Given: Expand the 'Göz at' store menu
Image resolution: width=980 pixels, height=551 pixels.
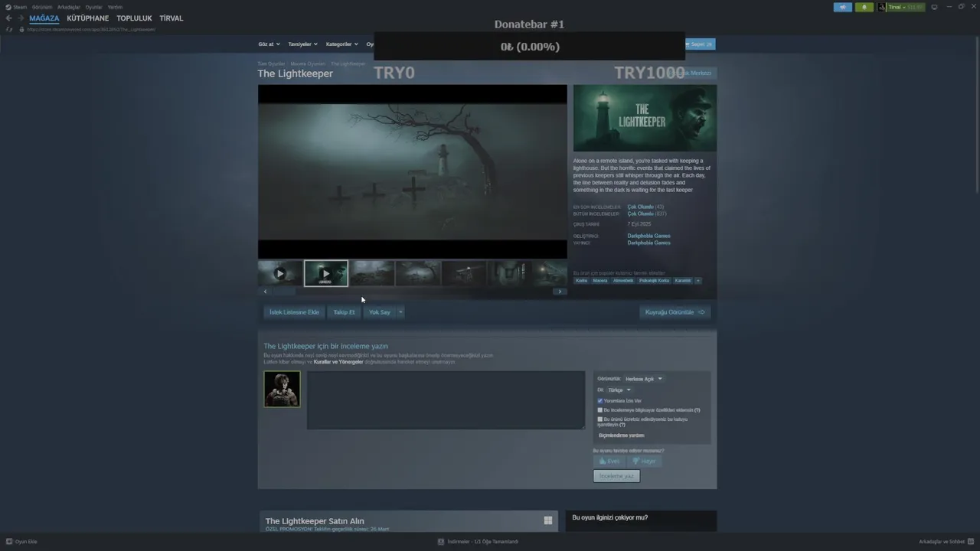Looking at the screenshot, I should click(269, 44).
